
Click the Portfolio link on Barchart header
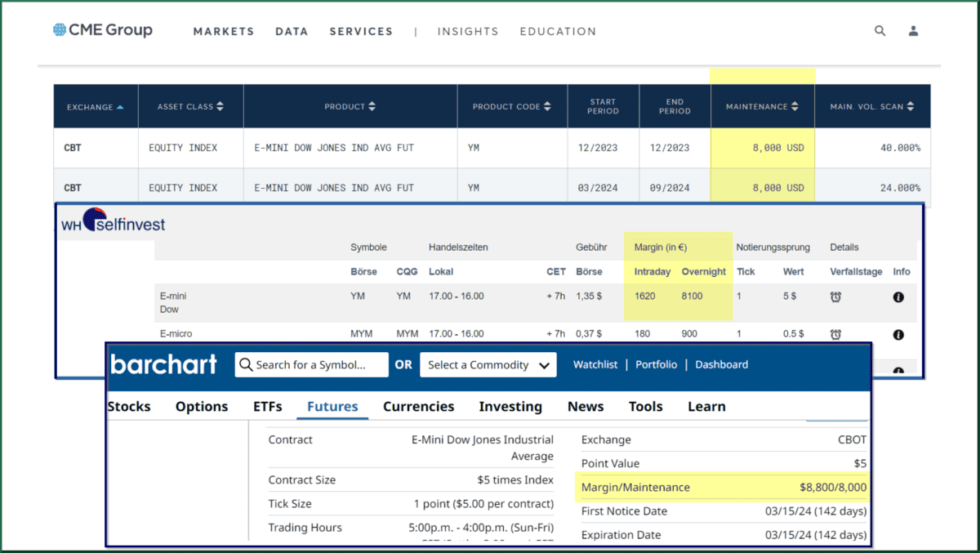(656, 364)
